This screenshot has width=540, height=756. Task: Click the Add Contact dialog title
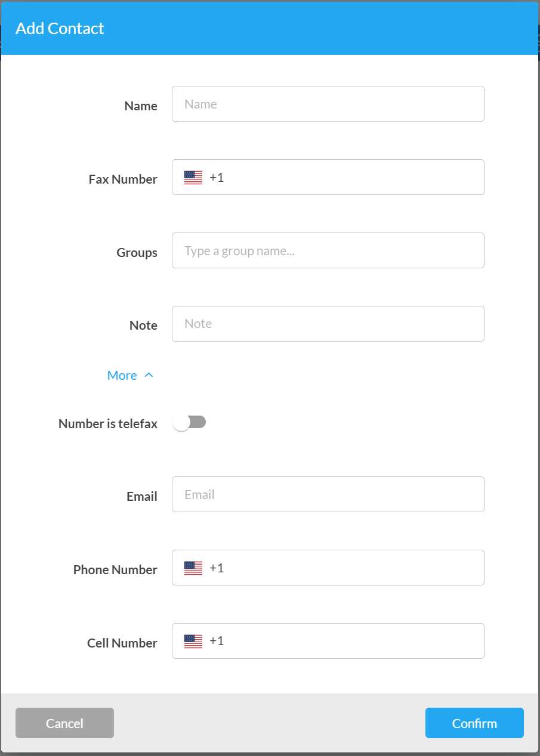(x=60, y=28)
